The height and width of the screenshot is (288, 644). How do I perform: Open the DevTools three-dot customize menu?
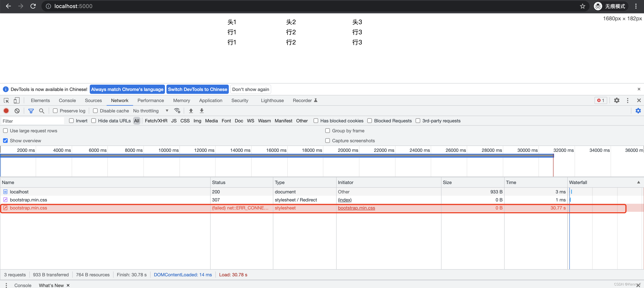[628, 100]
